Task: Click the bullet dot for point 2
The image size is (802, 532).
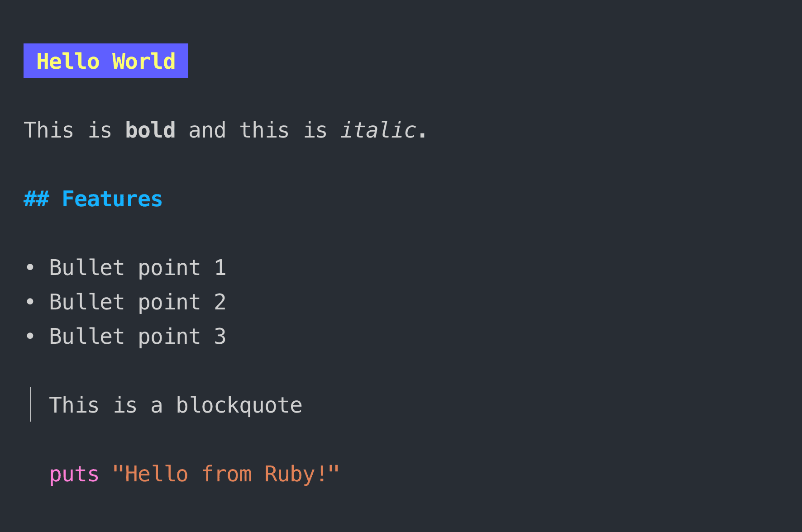Action: 30,302
